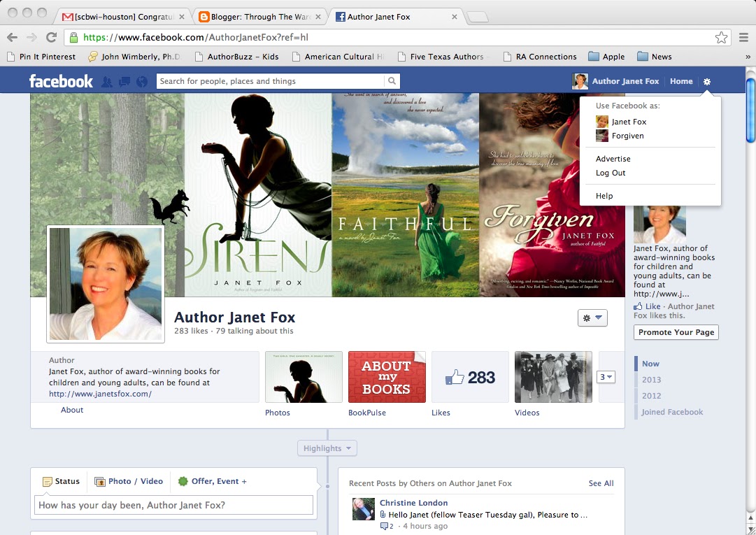Reload the page with refresh icon
The height and width of the screenshot is (535, 756).
(52, 37)
